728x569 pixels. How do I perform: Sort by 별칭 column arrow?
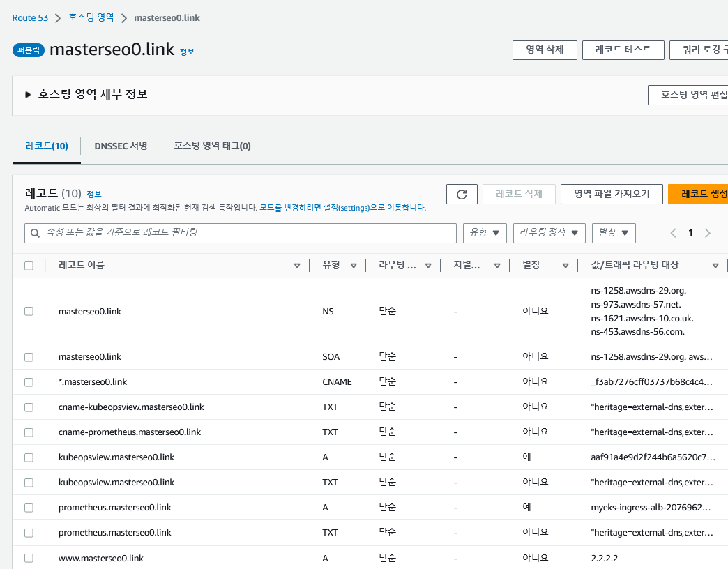pos(566,266)
